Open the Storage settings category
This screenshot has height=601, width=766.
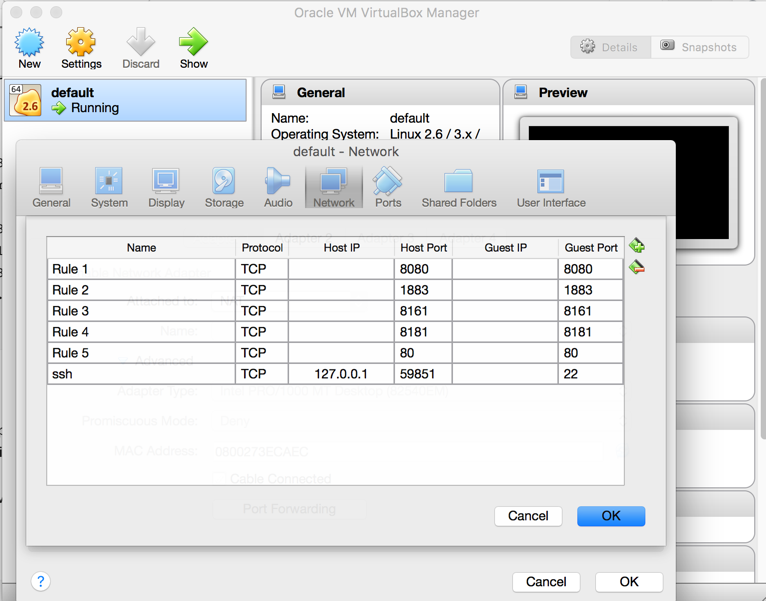(224, 188)
